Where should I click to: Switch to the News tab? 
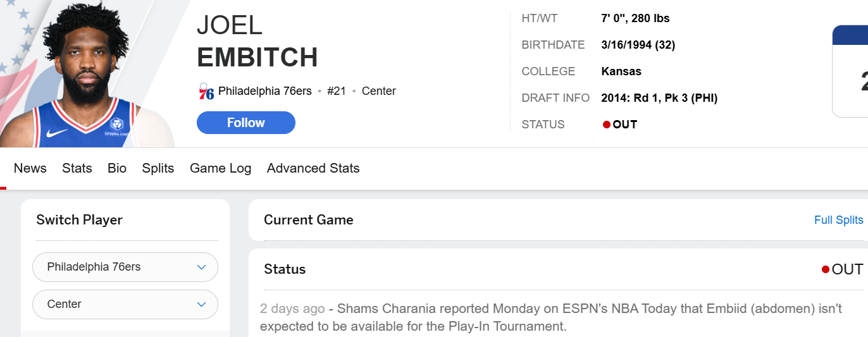tap(30, 168)
